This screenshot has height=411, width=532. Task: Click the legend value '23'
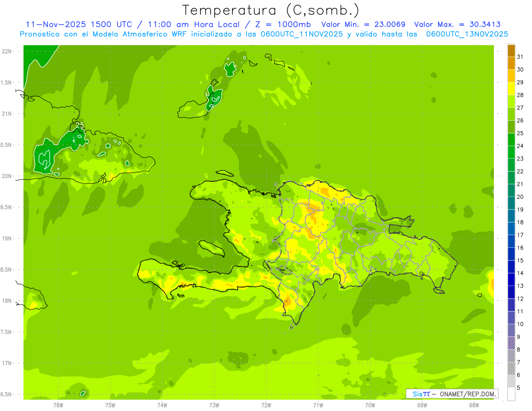(520, 159)
